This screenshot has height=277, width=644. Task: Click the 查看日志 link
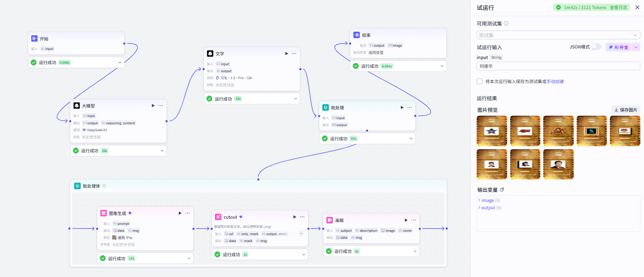(x=619, y=7)
